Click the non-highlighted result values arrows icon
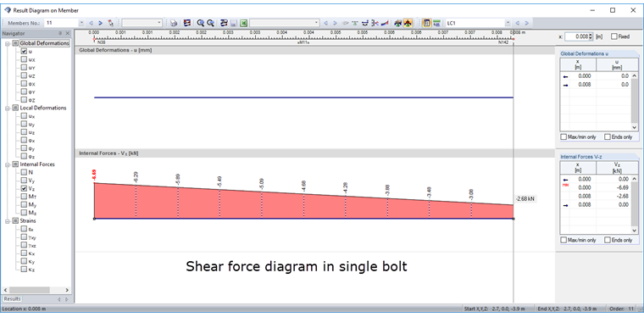 pyautogui.click(x=397, y=23)
